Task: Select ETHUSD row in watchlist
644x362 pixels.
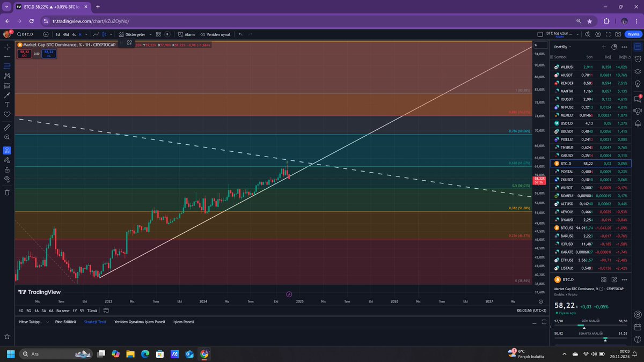Action: click(590, 260)
